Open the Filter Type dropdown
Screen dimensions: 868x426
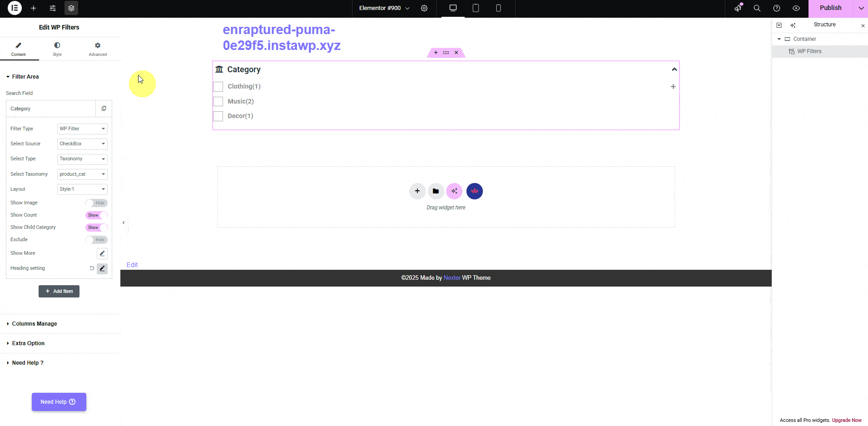pos(82,129)
